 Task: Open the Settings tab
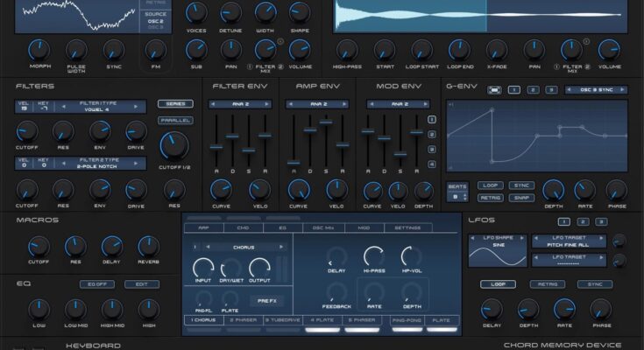(406, 227)
